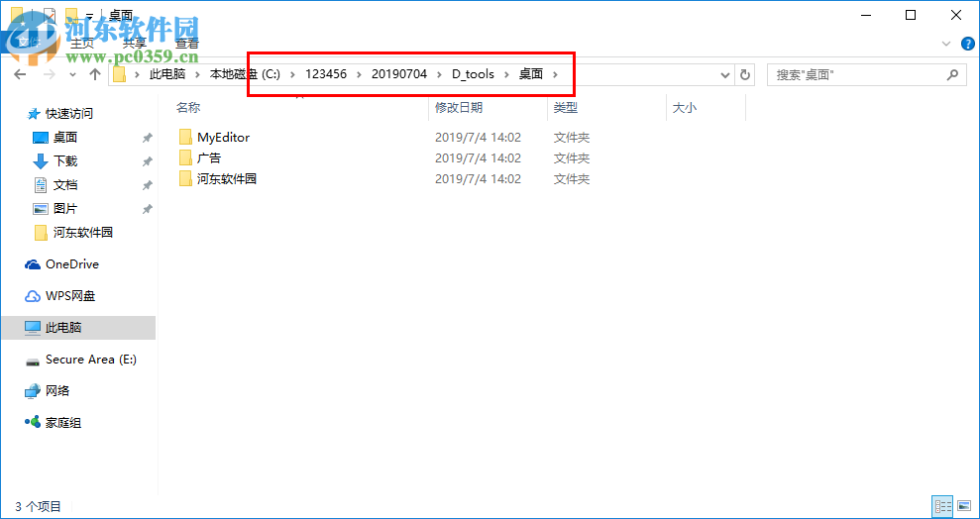Viewport: 980px width, 519px height.
Task: Click the pin icon beside 文档
Action: coord(147,185)
